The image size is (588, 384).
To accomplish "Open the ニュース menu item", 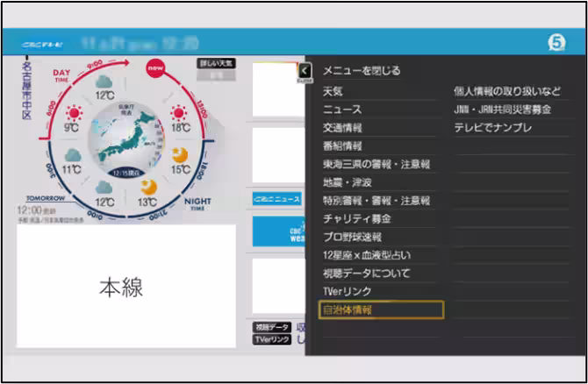I will 342,110.
